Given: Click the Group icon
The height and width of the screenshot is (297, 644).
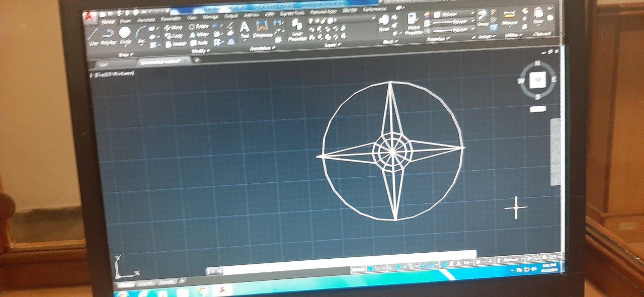Looking at the screenshot, I should point(484,18).
